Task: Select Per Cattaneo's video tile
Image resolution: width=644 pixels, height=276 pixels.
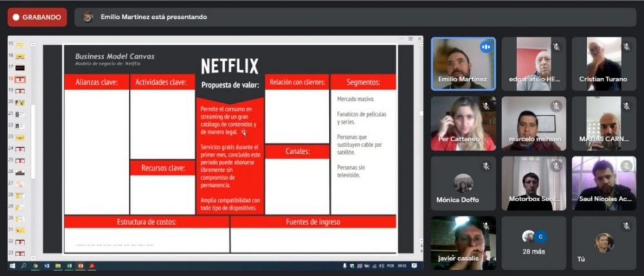Action: (x=463, y=123)
